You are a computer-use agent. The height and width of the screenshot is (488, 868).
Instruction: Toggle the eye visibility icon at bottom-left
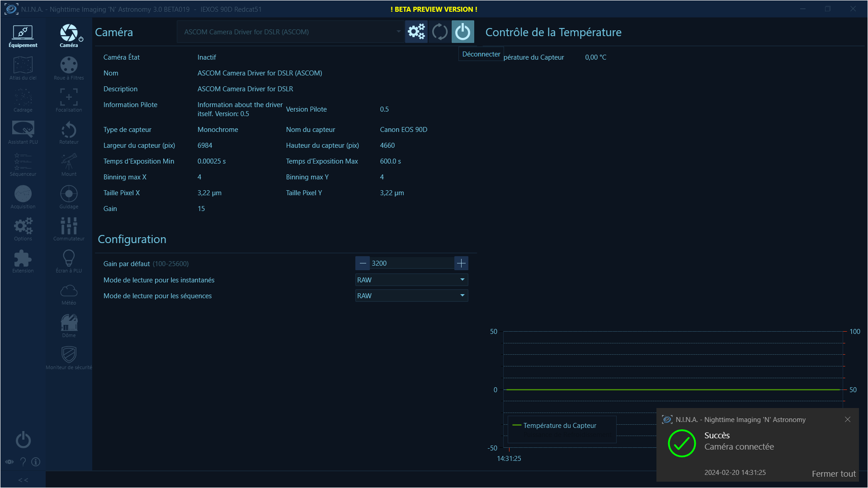pyautogui.click(x=9, y=462)
